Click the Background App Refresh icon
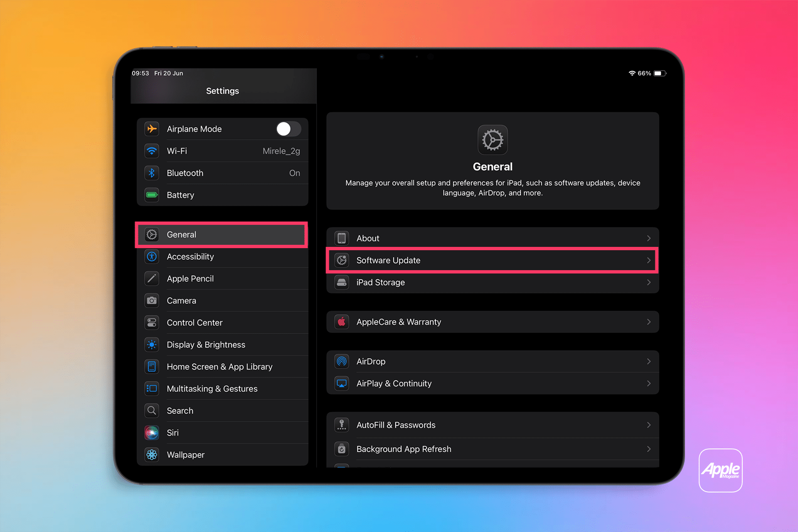 (342, 449)
